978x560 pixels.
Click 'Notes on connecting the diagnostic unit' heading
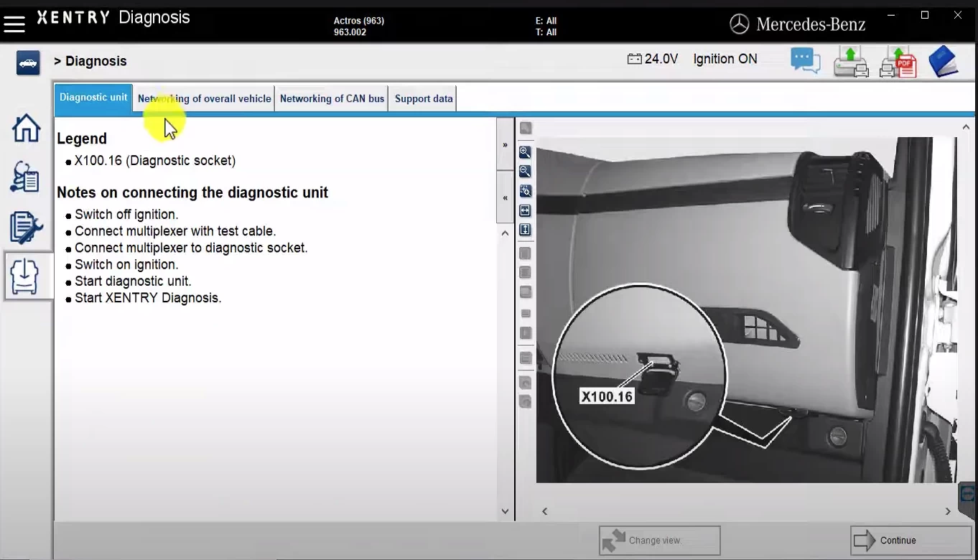coord(192,192)
